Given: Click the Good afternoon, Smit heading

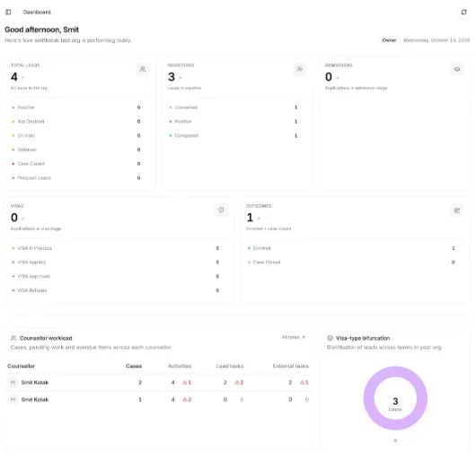Looking at the screenshot, I should (x=41, y=30).
